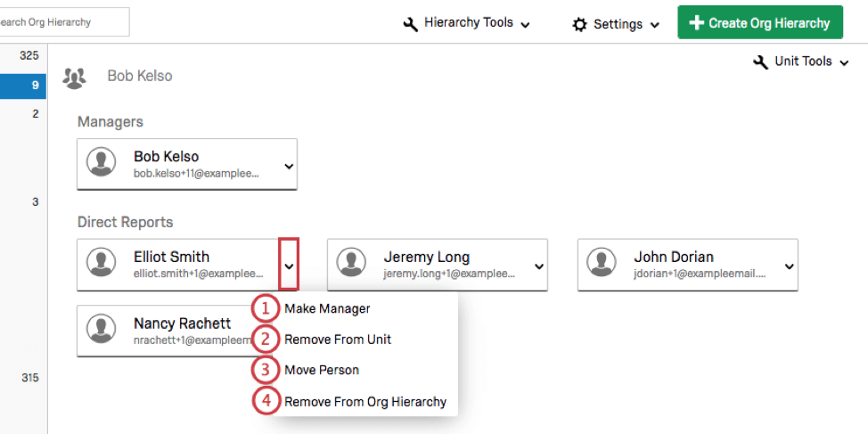Expand Bob Kelso's manager card chevron
868x434 pixels.
point(288,166)
